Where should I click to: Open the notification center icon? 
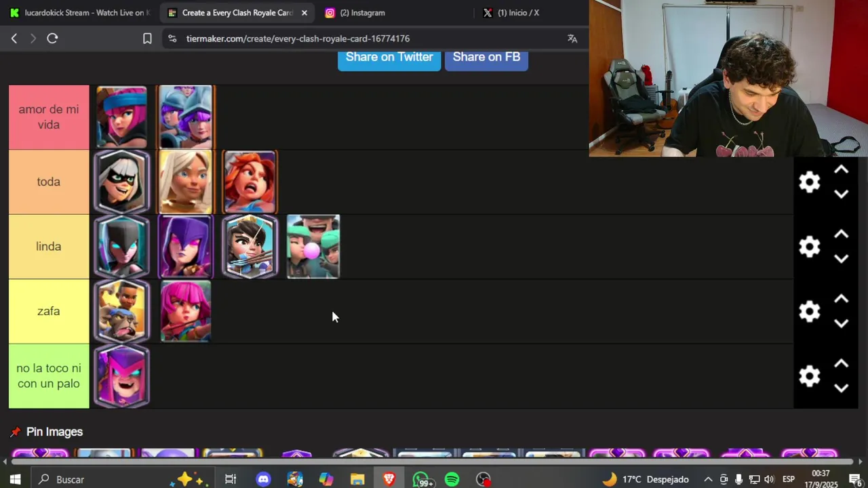click(855, 479)
